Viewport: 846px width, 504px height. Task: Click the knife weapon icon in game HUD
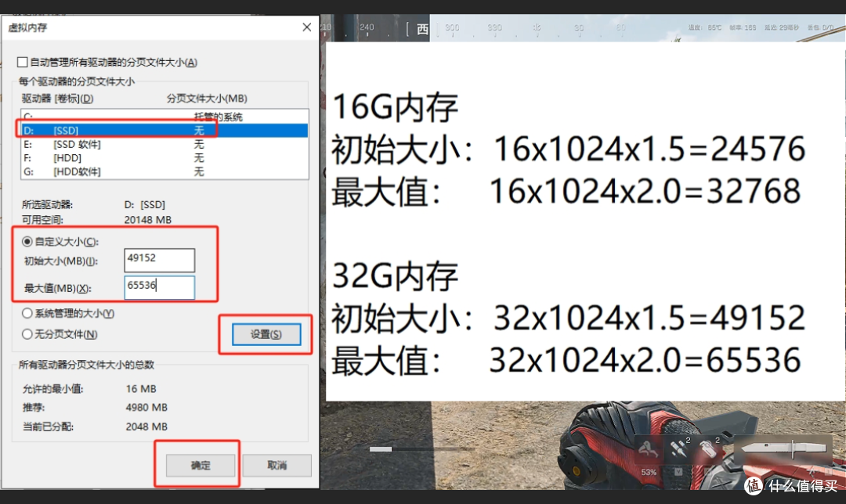[784, 448]
